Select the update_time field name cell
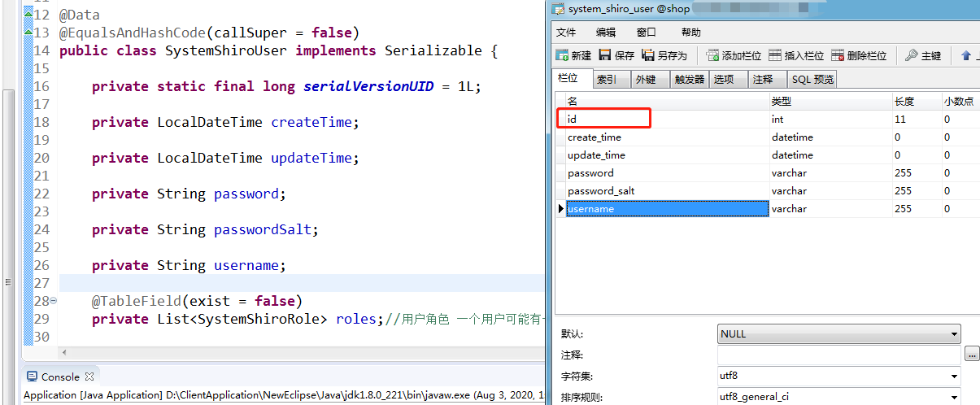This screenshot has height=405, width=980. tap(667, 155)
